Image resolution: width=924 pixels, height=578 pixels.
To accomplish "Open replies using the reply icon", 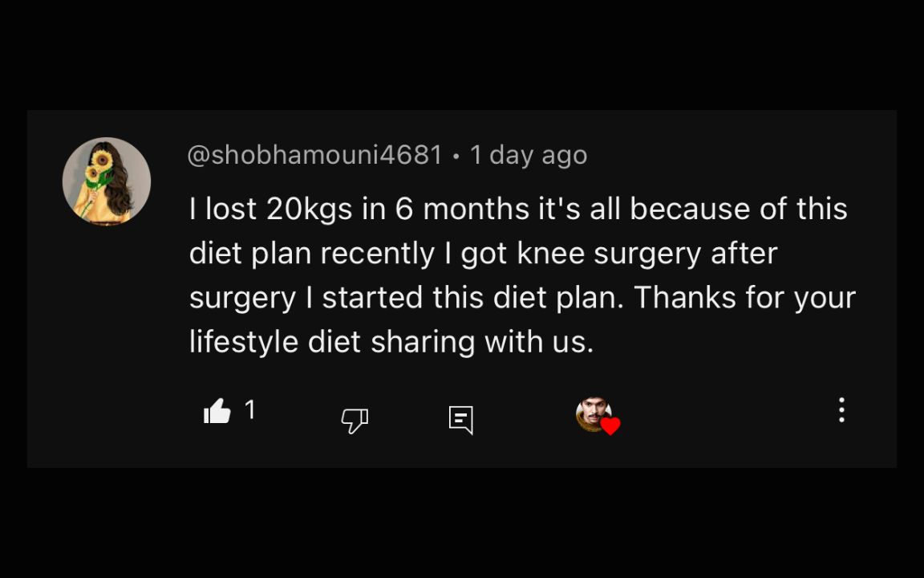I will 460,419.
